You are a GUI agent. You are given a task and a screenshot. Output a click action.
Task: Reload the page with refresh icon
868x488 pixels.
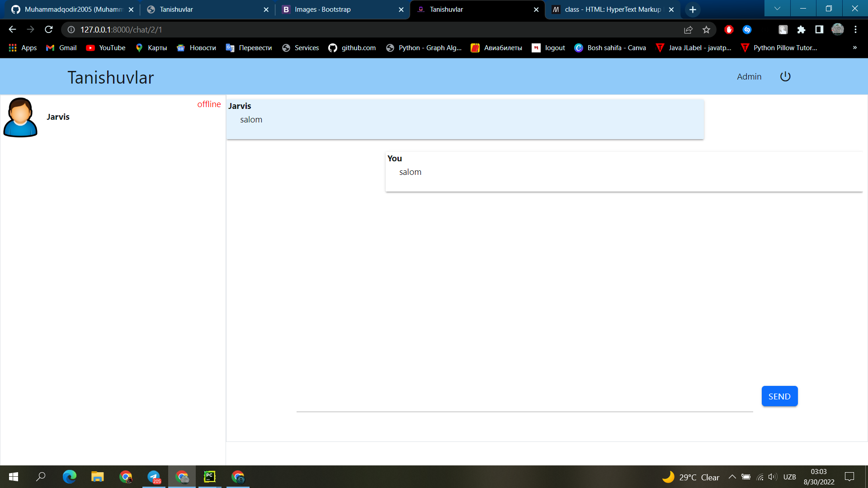(49, 30)
